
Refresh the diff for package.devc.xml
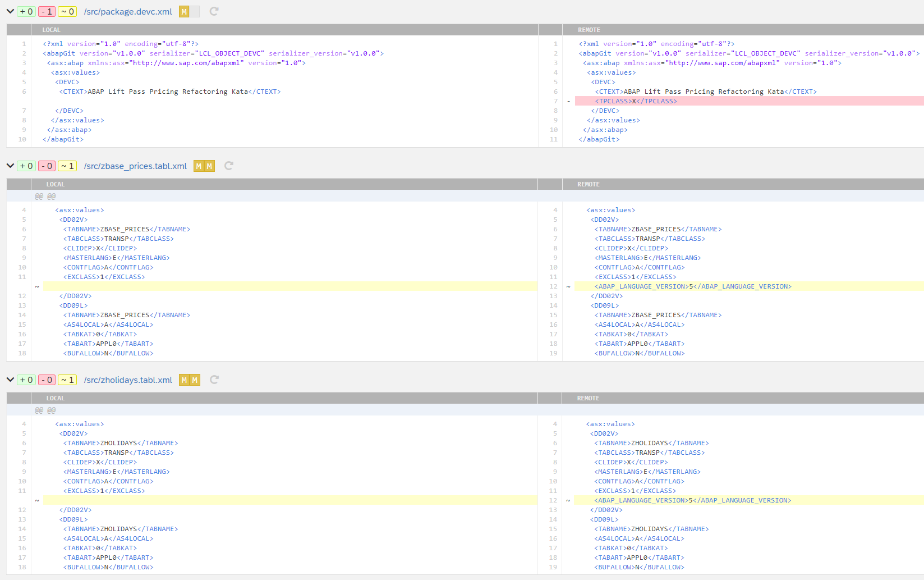coord(214,11)
